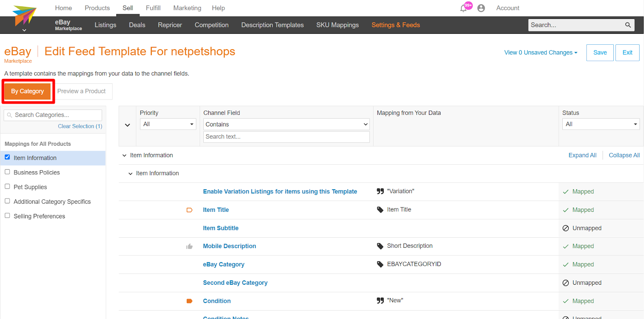
Task: Open the Second eBay Category field link
Action: tap(235, 283)
